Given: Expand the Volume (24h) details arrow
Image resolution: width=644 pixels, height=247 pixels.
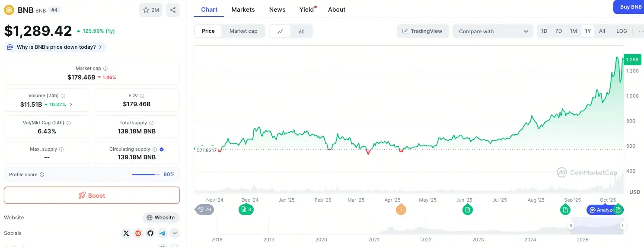Looking at the screenshot, I should coord(71,104).
